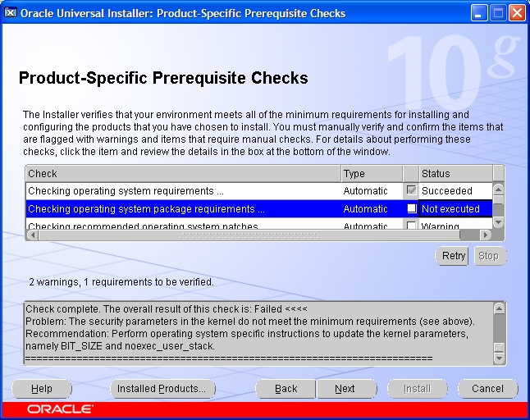The image size is (530, 420).
Task: Click '2 warnings, 1 requirements to be verified.'
Action: [x=121, y=282]
